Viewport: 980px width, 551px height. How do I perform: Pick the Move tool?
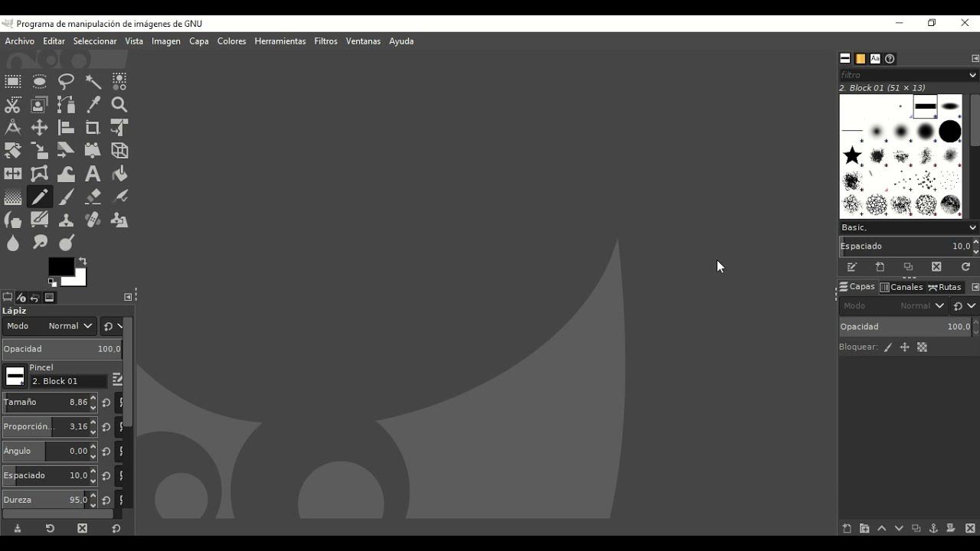39,128
